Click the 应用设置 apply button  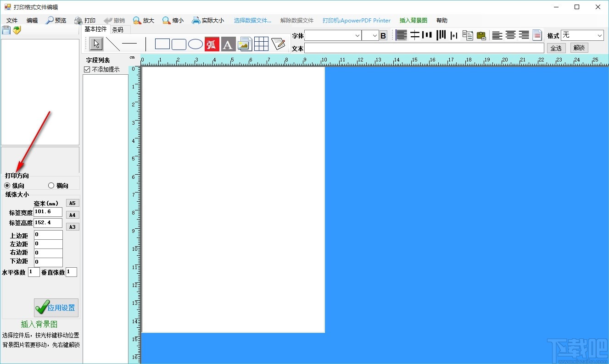click(56, 308)
